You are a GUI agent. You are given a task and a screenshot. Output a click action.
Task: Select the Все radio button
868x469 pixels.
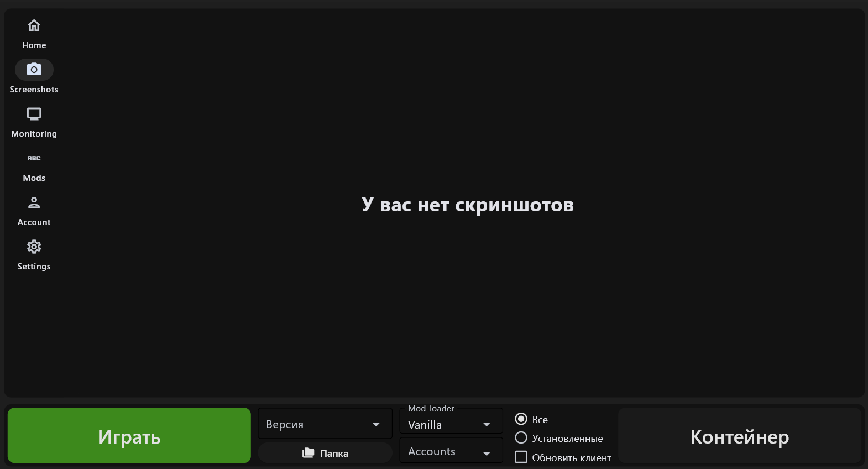[521, 419]
